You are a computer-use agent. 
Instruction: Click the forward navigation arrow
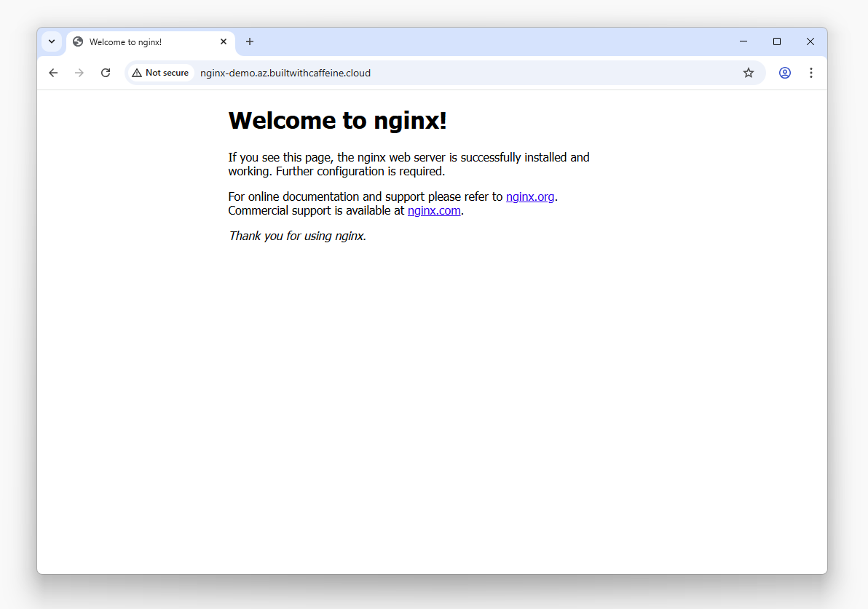tap(79, 73)
